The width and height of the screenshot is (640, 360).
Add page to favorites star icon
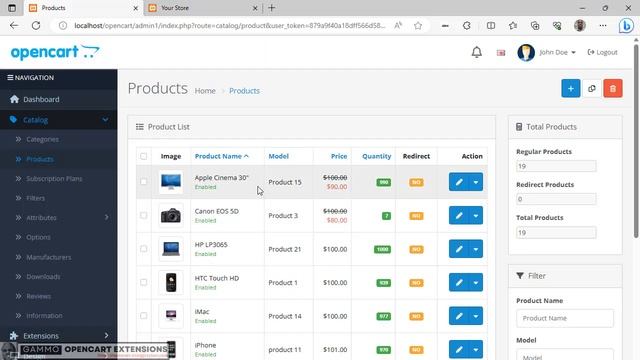tap(418, 26)
